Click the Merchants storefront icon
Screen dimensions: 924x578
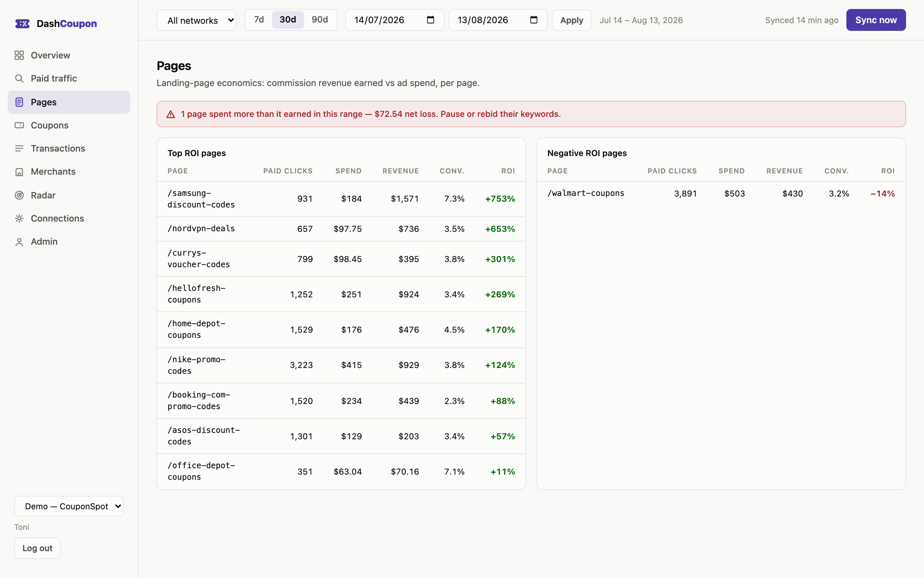19,172
